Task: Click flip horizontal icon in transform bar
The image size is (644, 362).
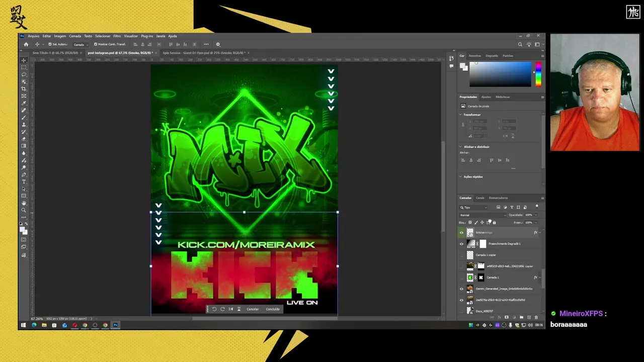Action: click(x=230, y=309)
